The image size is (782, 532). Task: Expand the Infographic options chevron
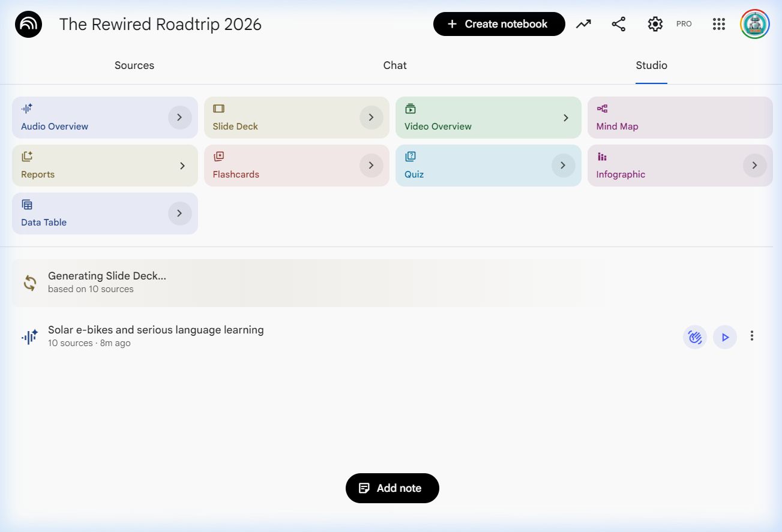coord(754,166)
